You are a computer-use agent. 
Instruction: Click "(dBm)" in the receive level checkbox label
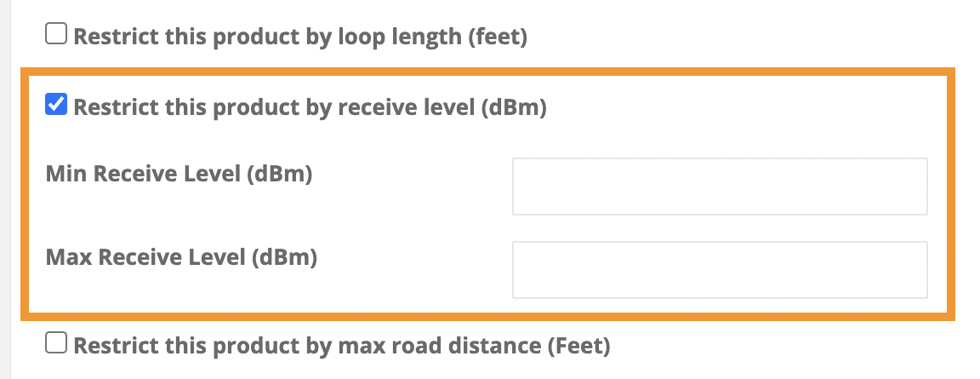514,108
